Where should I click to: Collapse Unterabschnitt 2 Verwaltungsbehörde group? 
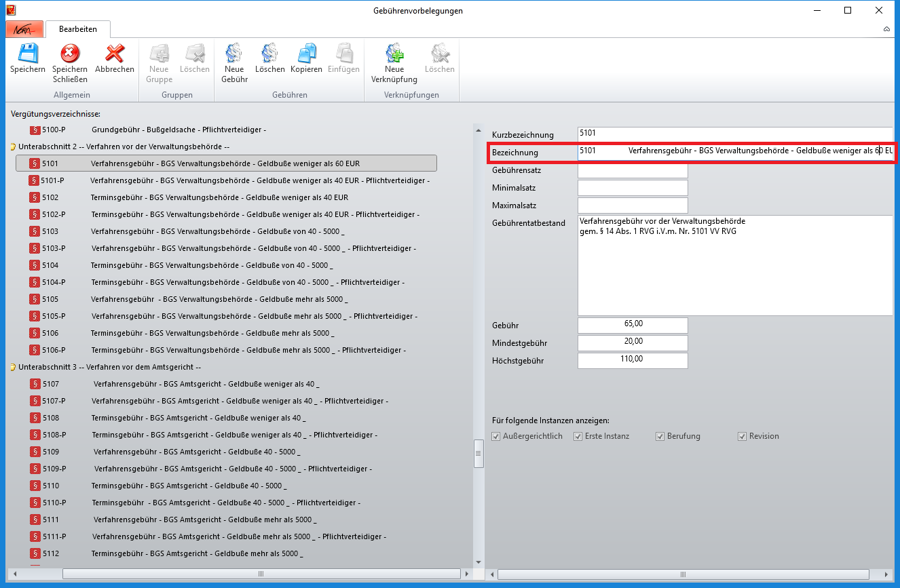[13, 146]
